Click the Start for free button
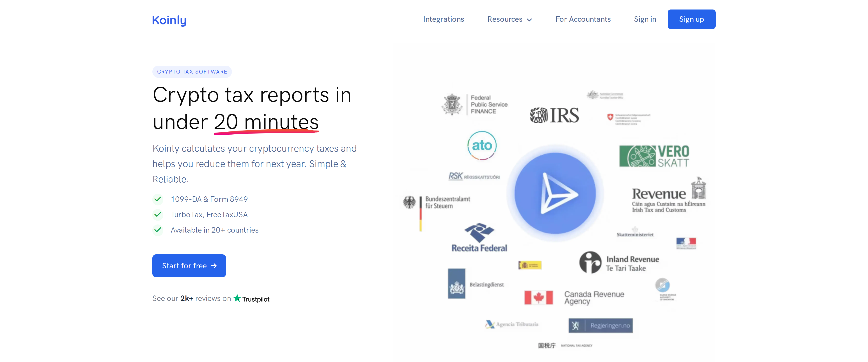 (189, 266)
